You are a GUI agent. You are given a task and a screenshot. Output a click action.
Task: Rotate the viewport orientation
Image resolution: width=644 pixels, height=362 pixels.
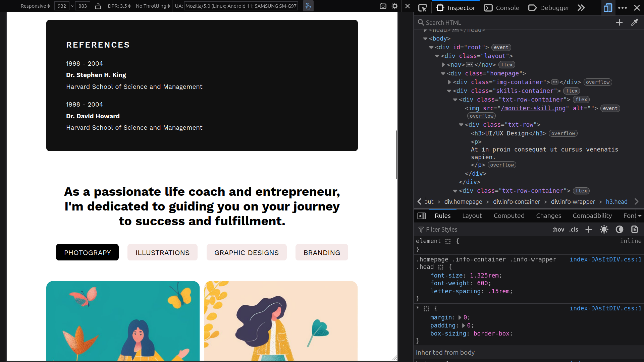pos(98,6)
